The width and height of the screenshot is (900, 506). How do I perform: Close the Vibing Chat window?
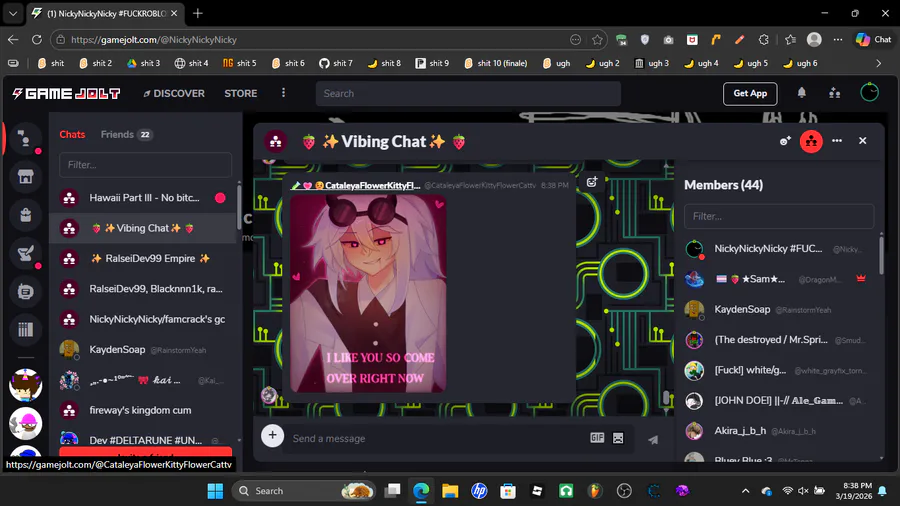[862, 141]
